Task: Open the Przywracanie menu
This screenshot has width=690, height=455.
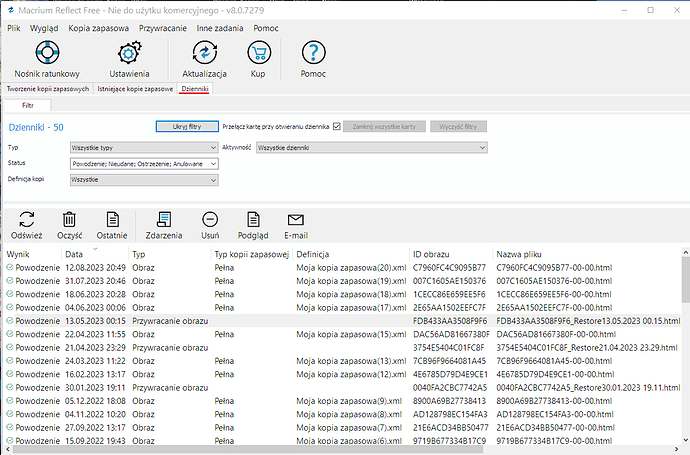Action: pyautogui.click(x=163, y=28)
